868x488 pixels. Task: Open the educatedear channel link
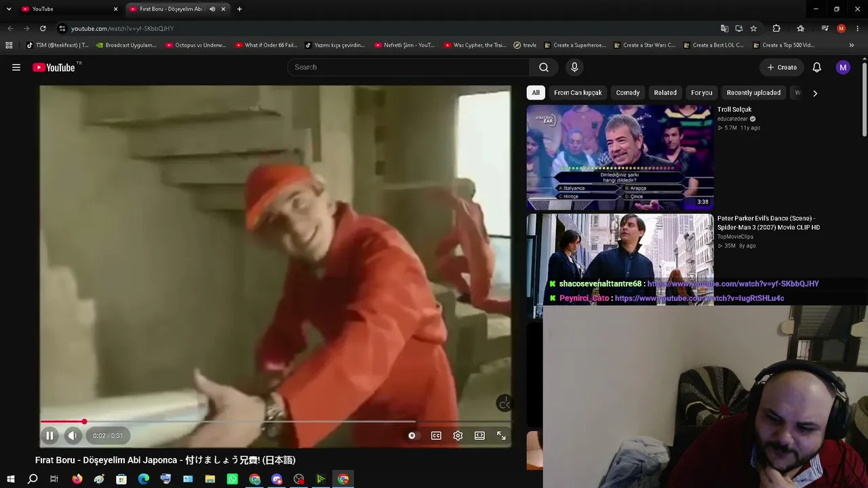(x=732, y=119)
